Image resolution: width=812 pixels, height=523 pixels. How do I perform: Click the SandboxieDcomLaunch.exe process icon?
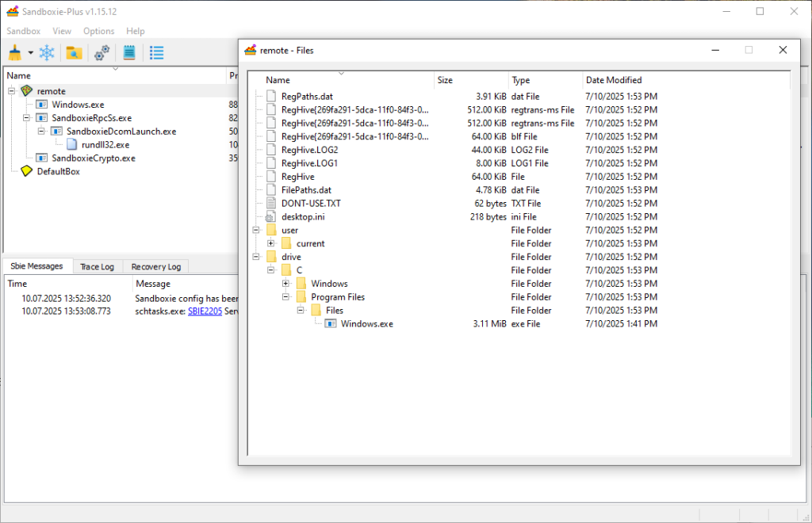click(57, 132)
